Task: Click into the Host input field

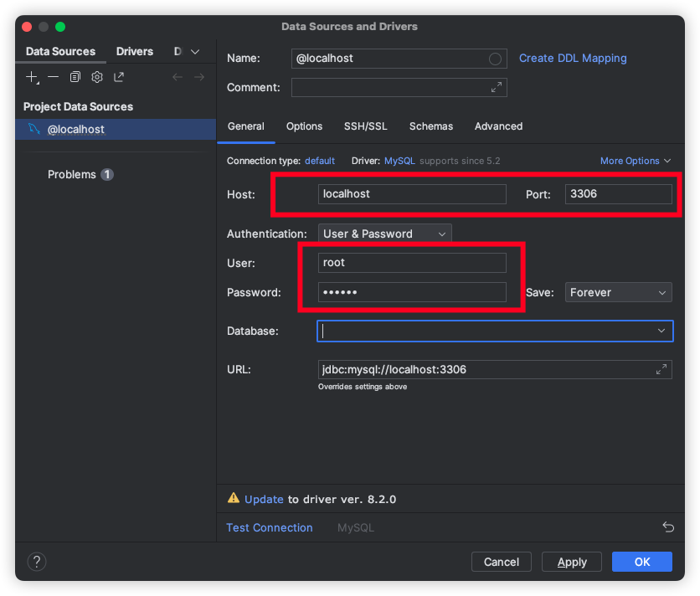Action: (x=412, y=194)
